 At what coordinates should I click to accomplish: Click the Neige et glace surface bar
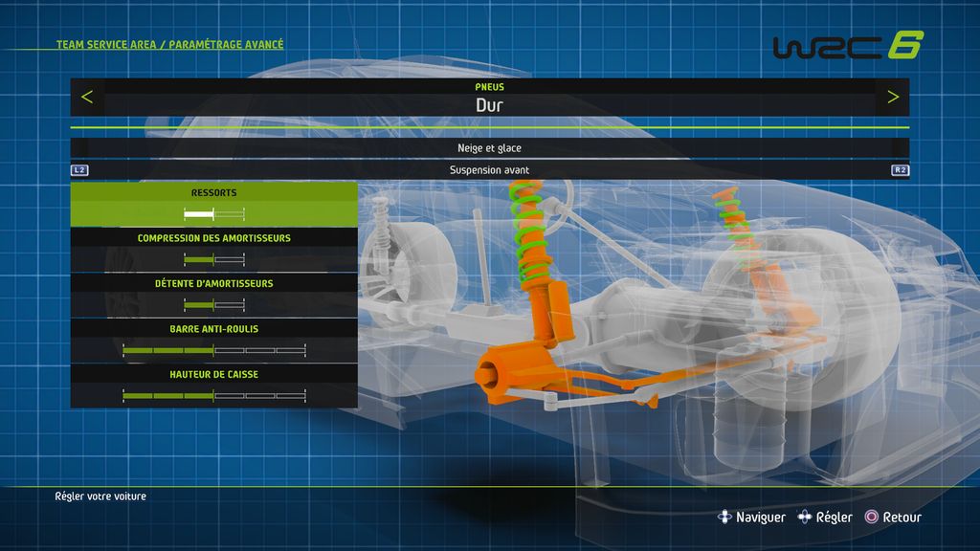(489, 148)
